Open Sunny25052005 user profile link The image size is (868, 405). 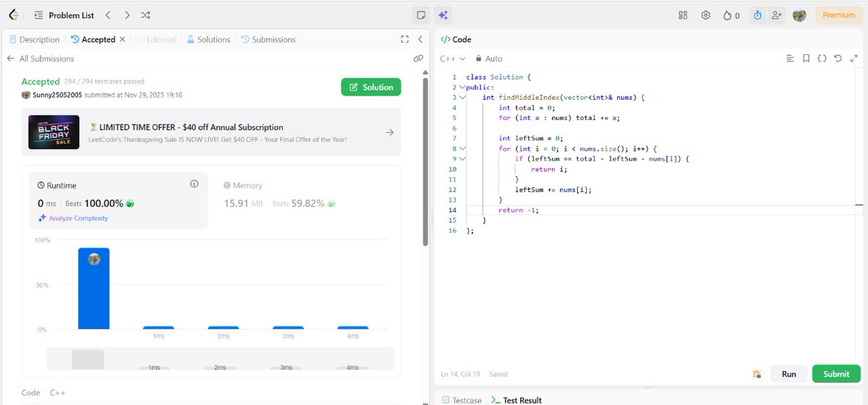click(x=57, y=95)
